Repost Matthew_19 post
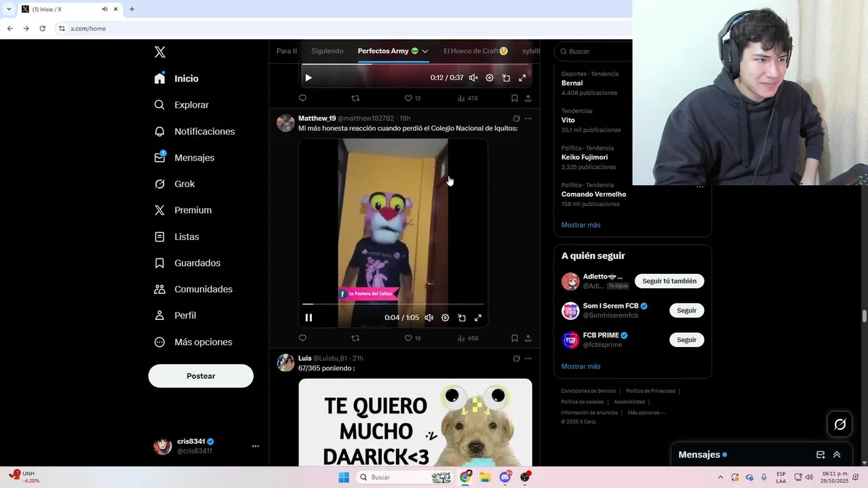This screenshot has width=868, height=488. pos(355,338)
